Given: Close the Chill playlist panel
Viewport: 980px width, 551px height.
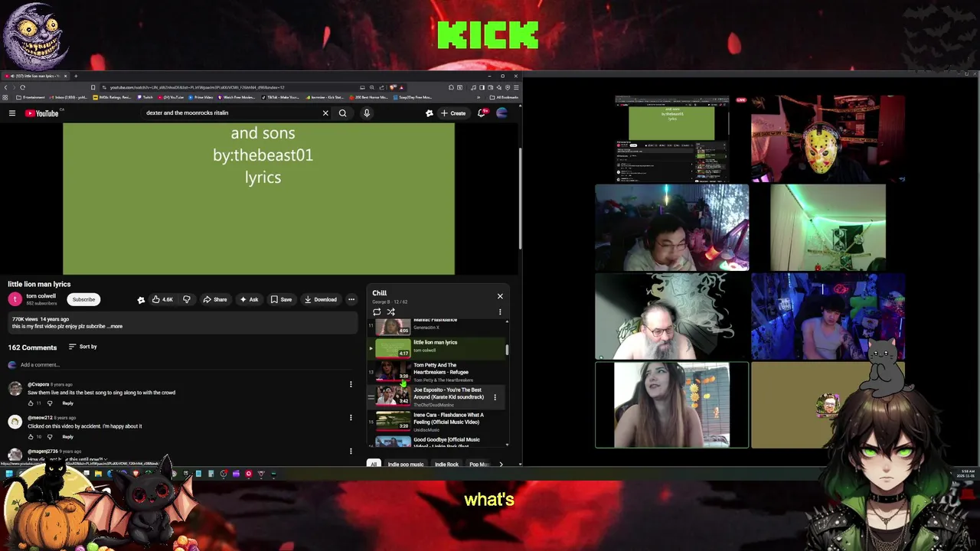Looking at the screenshot, I should click(500, 296).
